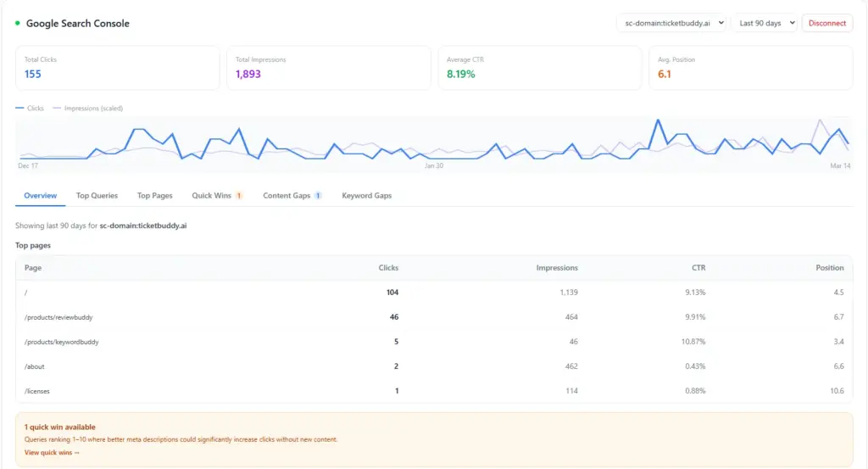Open the Top Queries tab
The height and width of the screenshot is (469, 868).
pyautogui.click(x=97, y=195)
